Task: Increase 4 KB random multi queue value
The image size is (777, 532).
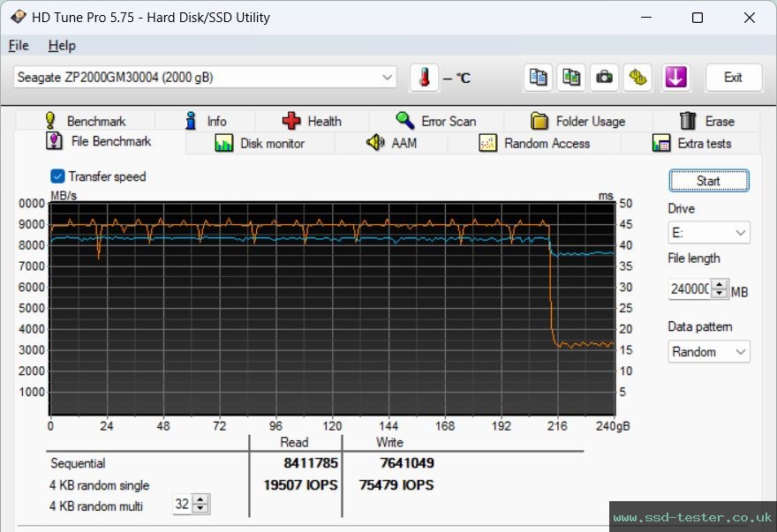Action: [x=200, y=500]
